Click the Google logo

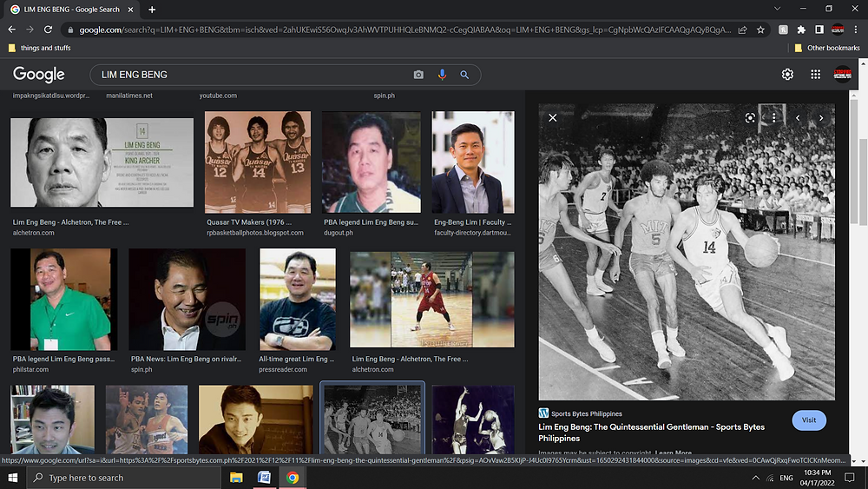click(x=39, y=74)
